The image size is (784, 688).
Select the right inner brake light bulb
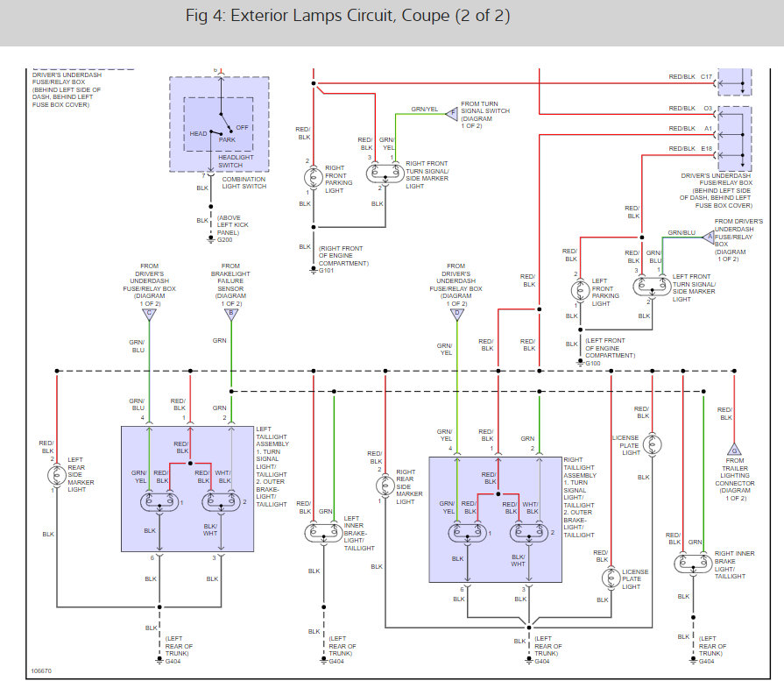click(693, 564)
